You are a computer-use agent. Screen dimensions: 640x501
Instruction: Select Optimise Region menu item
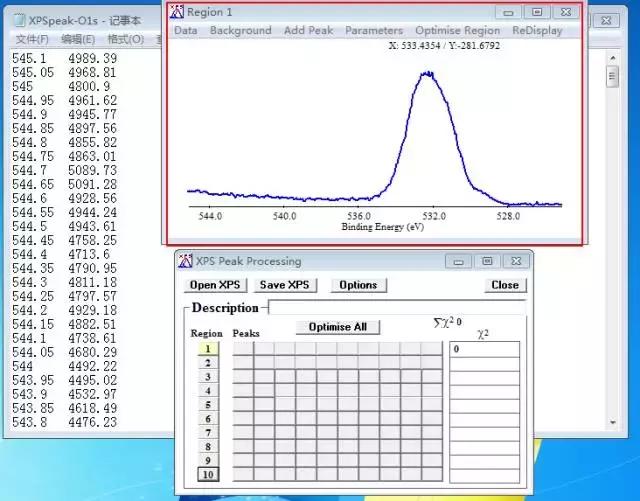point(458,31)
